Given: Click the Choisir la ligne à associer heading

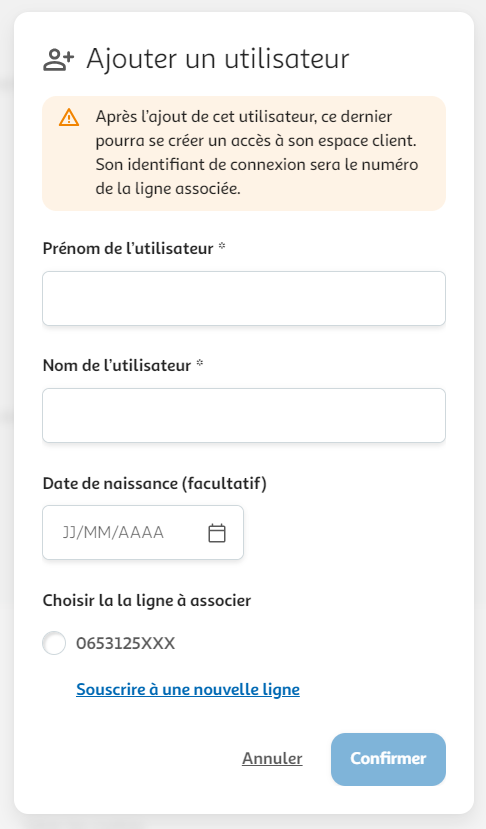Looking at the screenshot, I should coord(147,601).
